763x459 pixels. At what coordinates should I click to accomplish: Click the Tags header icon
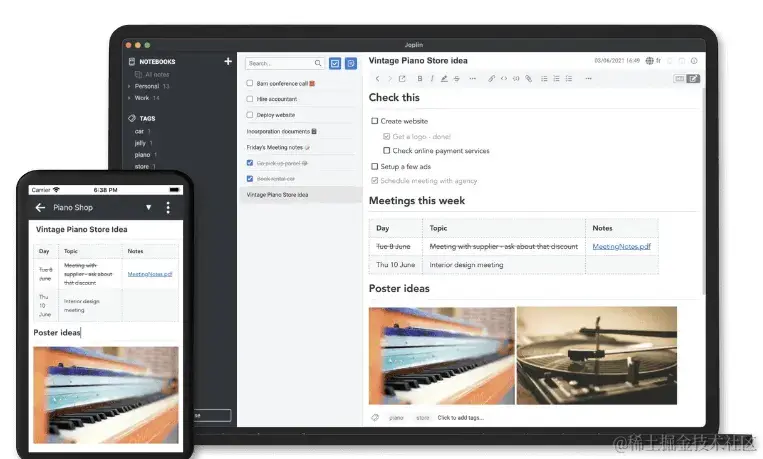pyautogui.click(x=131, y=118)
